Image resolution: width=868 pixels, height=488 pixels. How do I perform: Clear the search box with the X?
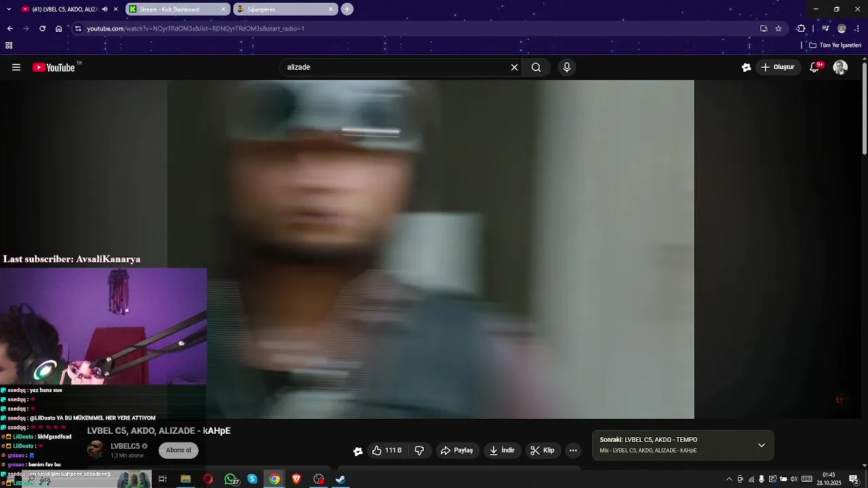(514, 67)
